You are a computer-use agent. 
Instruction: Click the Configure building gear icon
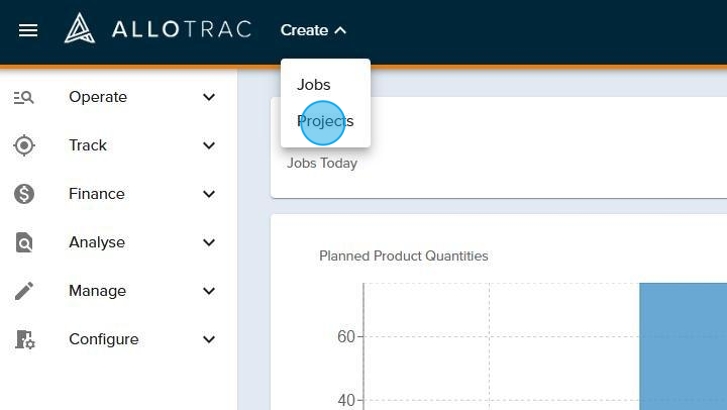pos(24,340)
